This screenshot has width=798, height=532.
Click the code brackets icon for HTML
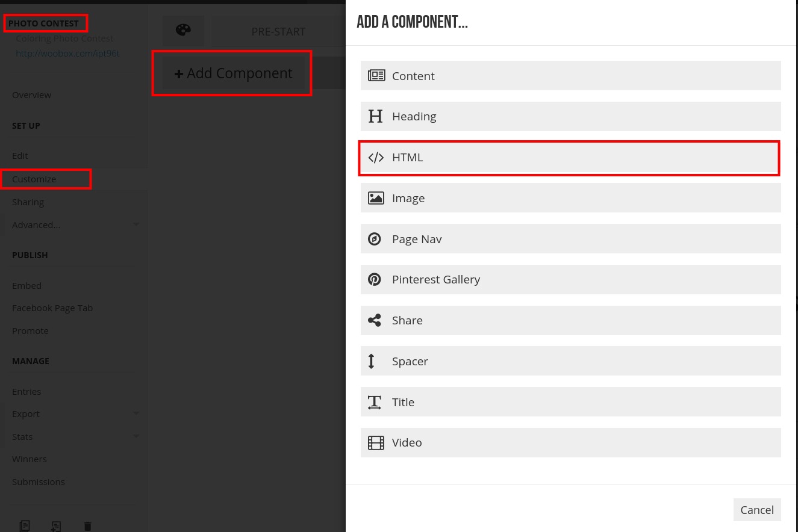(x=376, y=157)
